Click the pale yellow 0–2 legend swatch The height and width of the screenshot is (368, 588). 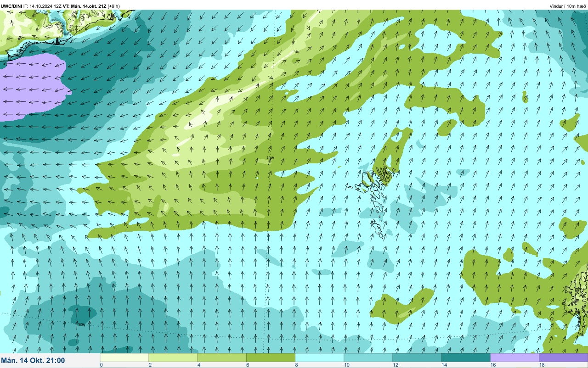tap(124, 357)
